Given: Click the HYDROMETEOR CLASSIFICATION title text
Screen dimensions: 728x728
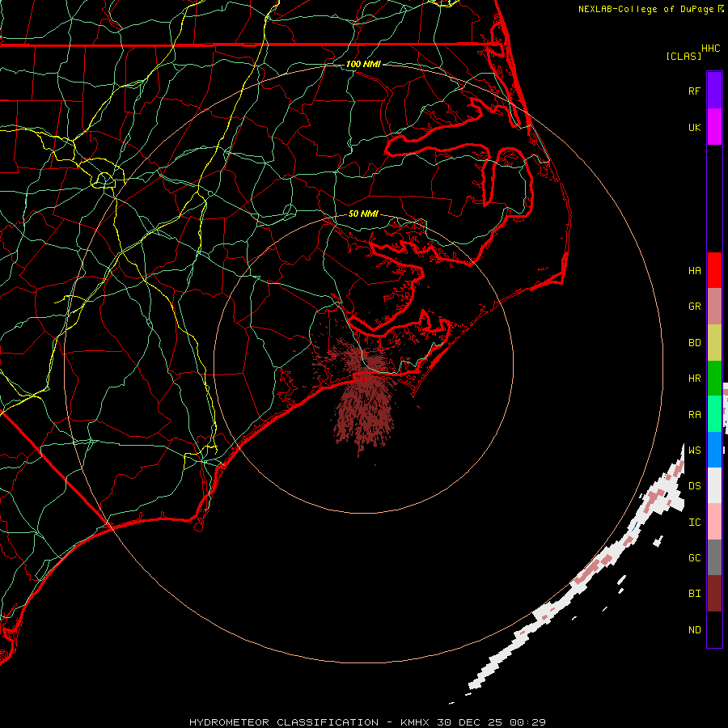Looking at the screenshot, I should (284, 722).
